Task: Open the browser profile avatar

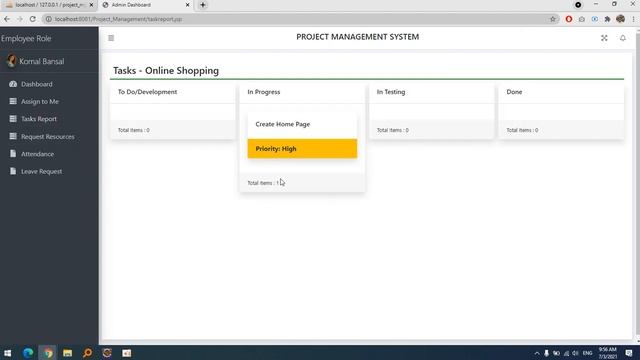Action: point(620,19)
